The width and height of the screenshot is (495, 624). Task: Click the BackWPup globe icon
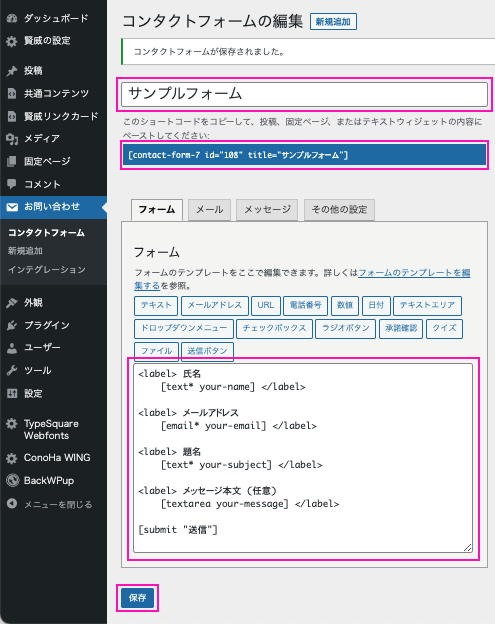(13, 480)
